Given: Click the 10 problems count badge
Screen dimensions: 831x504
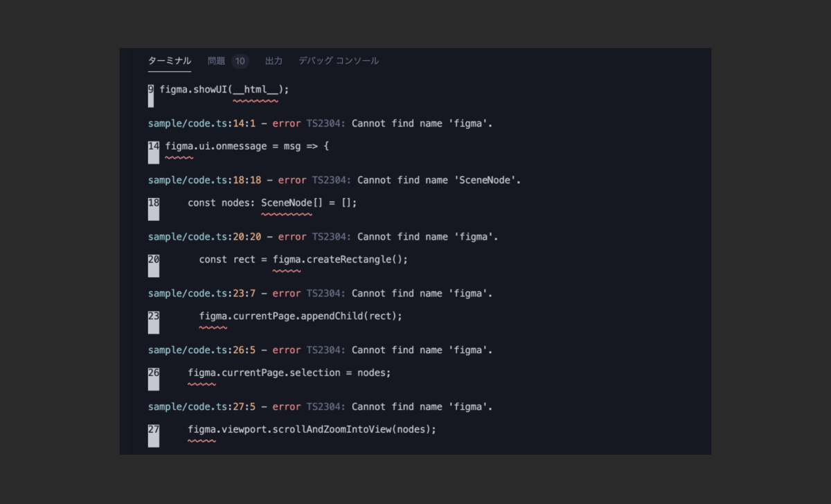Looking at the screenshot, I should (x=240, y=61).
